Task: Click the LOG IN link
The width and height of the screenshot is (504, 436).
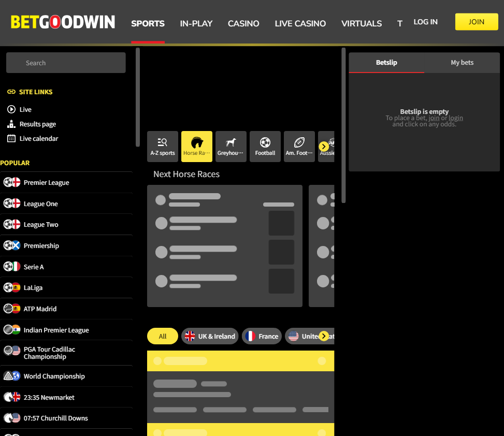Action: tap(426, 22)
